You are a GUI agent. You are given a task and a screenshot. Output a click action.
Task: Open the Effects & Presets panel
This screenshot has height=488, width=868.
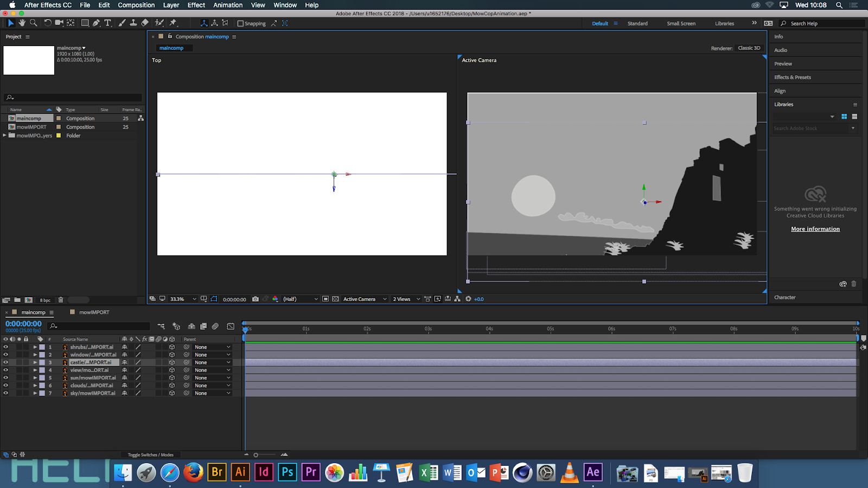(793, 77)
